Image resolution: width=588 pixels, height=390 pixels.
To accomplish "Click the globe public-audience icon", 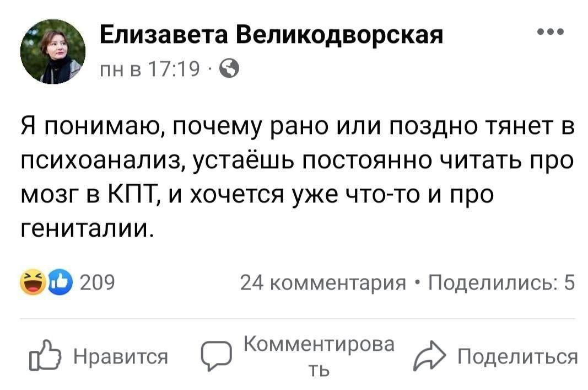I will [x=229, y=70].
